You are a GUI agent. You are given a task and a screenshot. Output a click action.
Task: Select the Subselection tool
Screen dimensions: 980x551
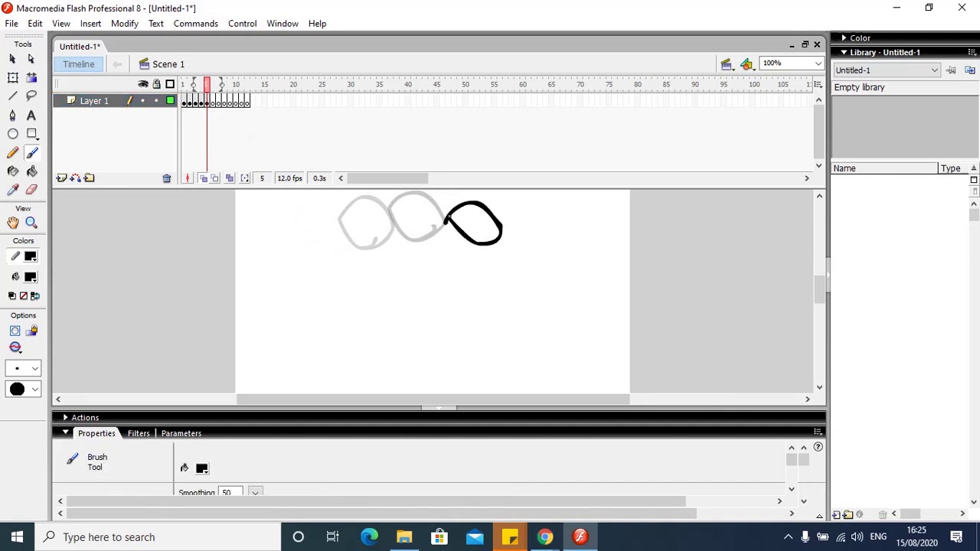[x=31, y=59]
